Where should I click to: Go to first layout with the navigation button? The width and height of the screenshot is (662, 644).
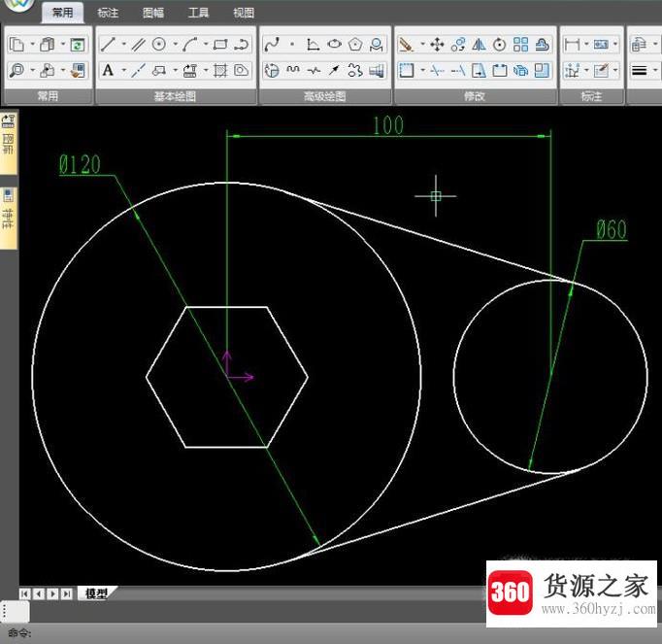[x=24, y=593]
